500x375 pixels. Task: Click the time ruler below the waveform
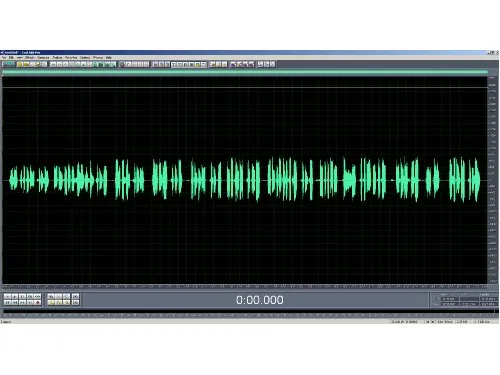245,286
